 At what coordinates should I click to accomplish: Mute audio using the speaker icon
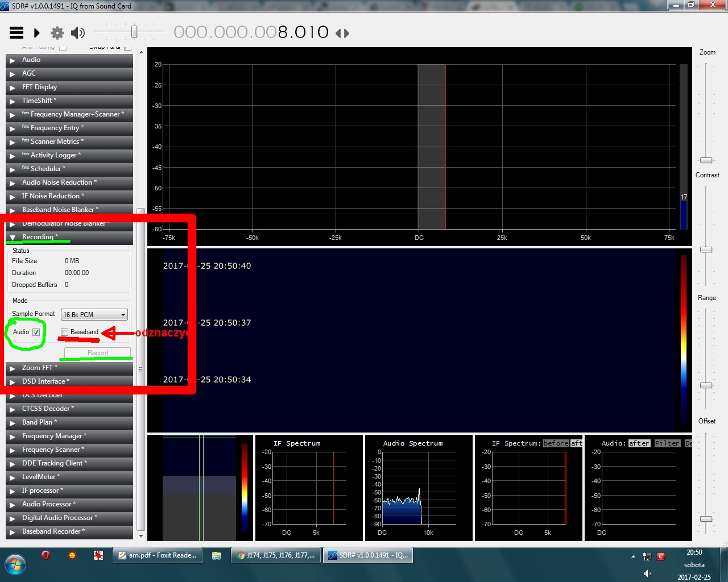(x=78, y=33)
